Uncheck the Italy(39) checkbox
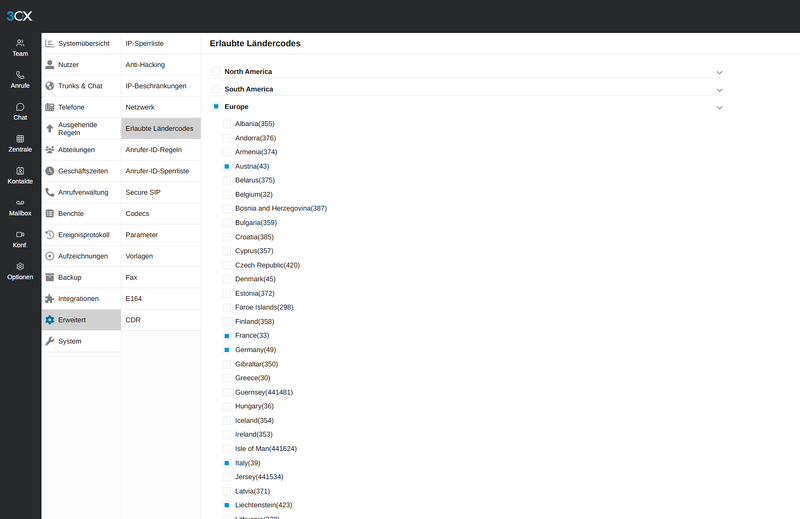Screen dimensions: 800x519 tap(227, 463)
